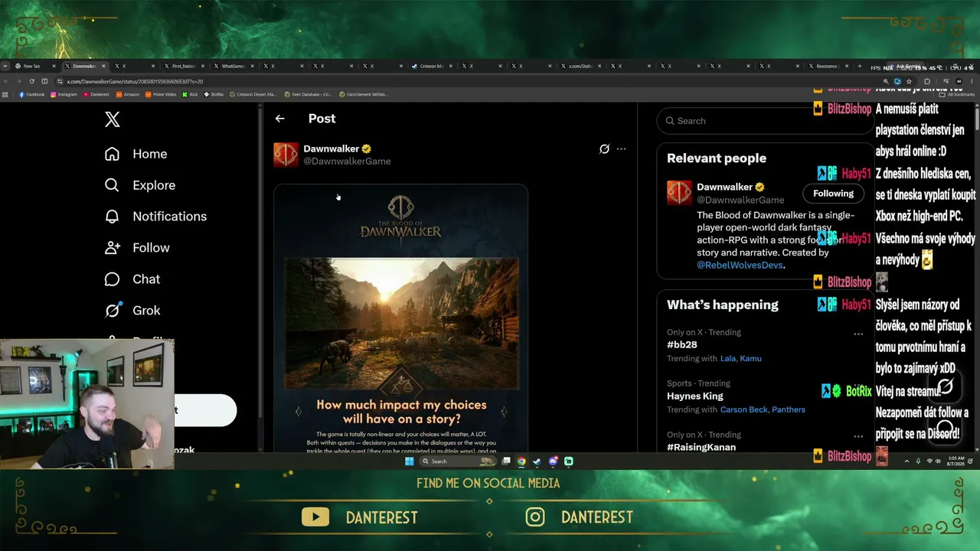
Task: Open the #bb28 trending topic
Action: click(x=681, y=345)
